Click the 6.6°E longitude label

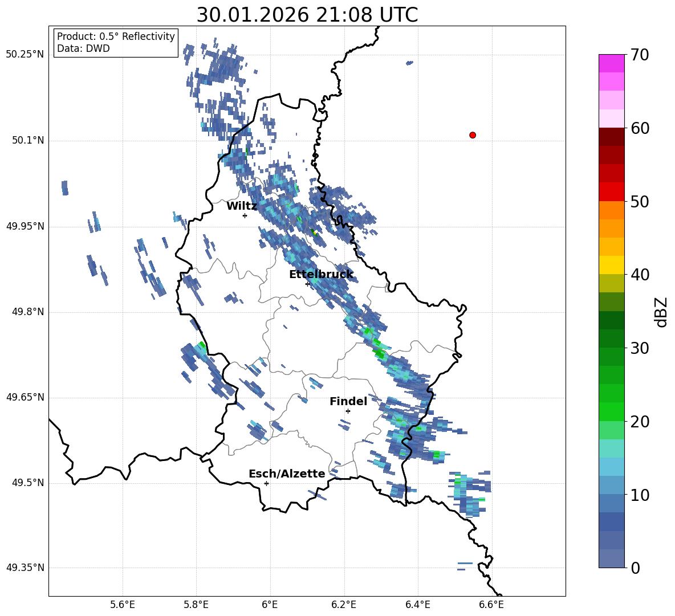pyautogui.click(x=491, y=605)
